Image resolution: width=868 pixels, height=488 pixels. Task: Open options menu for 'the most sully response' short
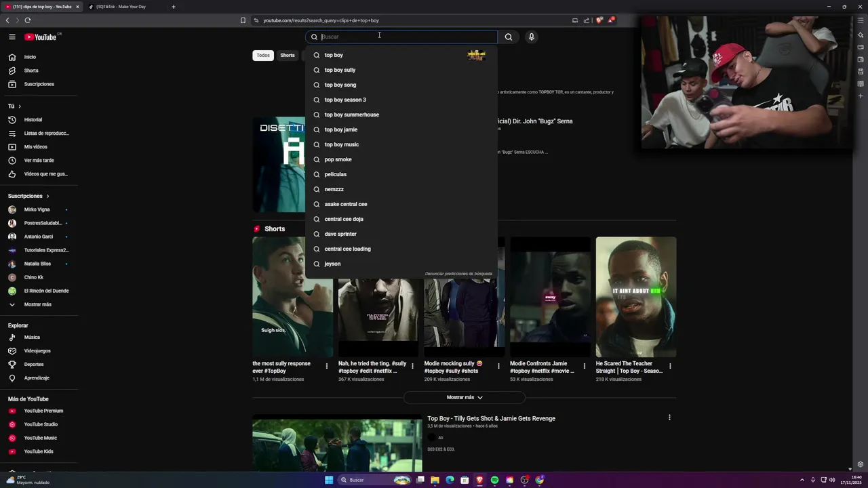327,366
